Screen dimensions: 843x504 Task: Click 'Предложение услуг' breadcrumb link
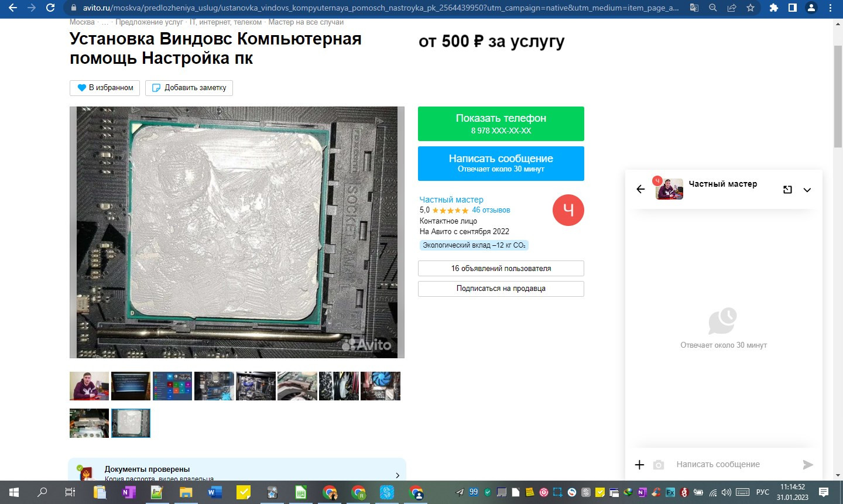click(149, 22)
